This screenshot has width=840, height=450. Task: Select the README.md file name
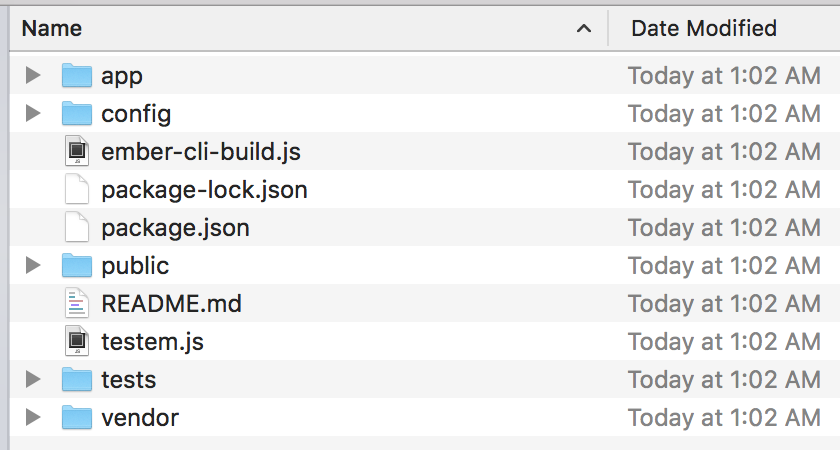tap(171, 304)
